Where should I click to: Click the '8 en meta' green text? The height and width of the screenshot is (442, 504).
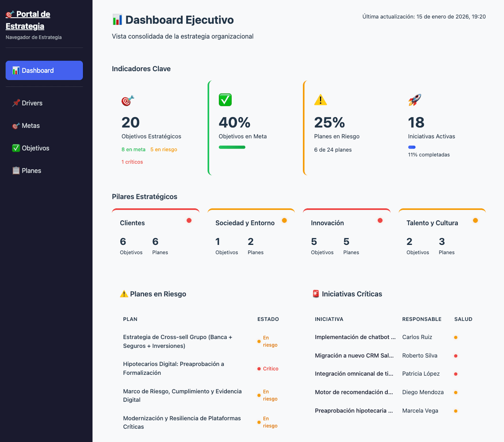[x=134, y=149]
